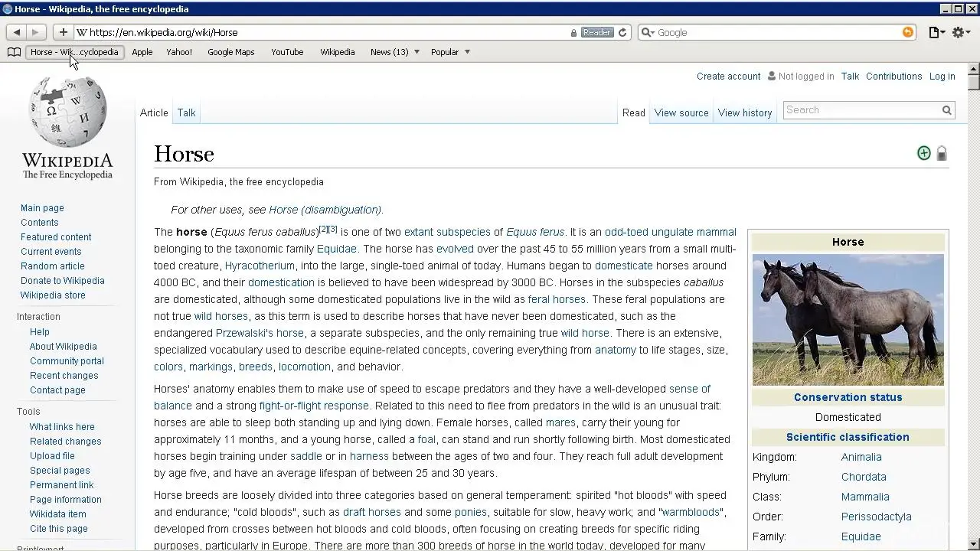Open the Wikipedia bookmark in bookmarks bar

337,52
